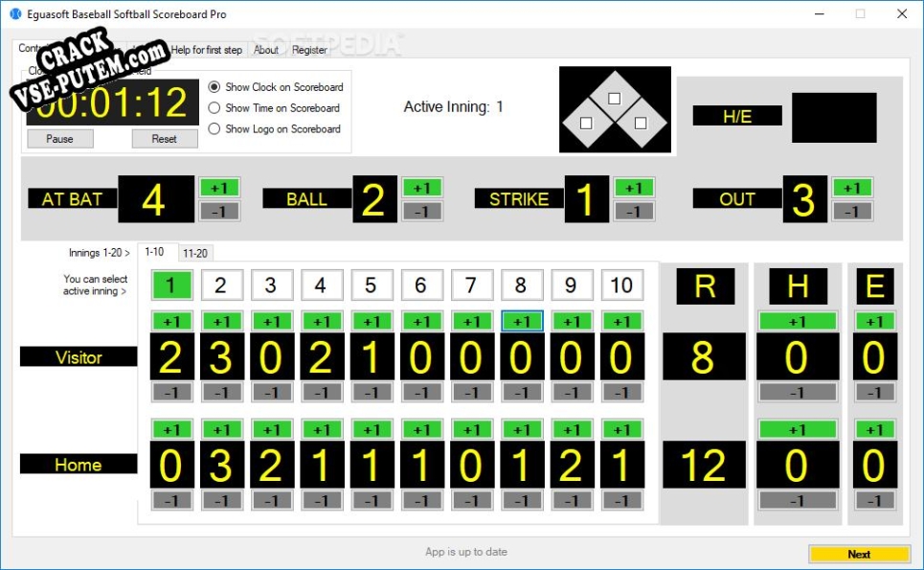Select inning 5 as active inning

pyautogui.click(x=371, y=285)
